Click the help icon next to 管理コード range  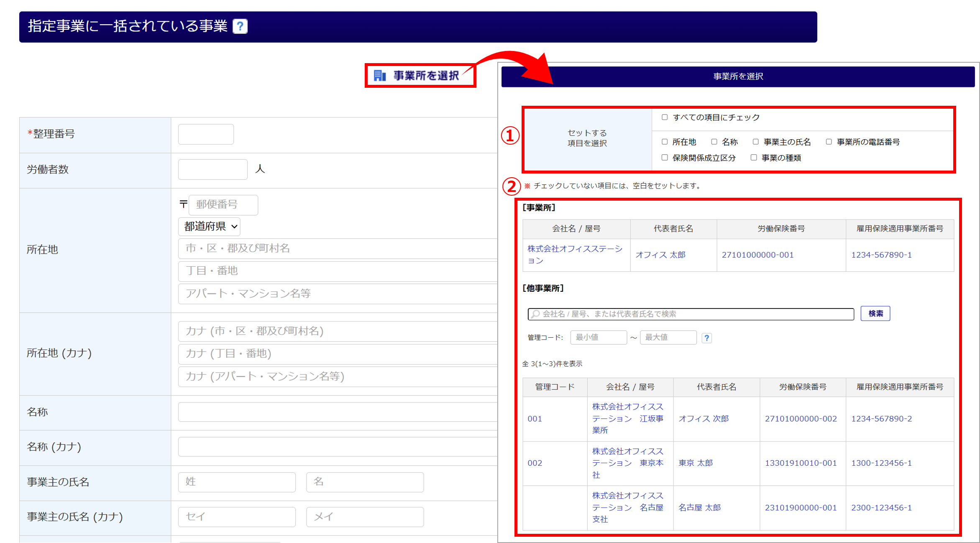706,338
